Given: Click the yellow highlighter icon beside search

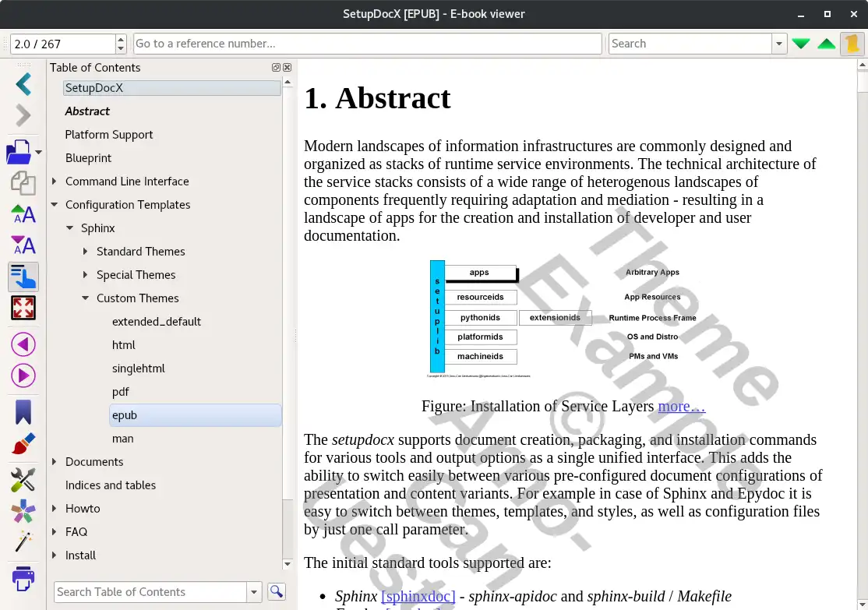Looking at the screenshot, I should (x=853, y=44).
